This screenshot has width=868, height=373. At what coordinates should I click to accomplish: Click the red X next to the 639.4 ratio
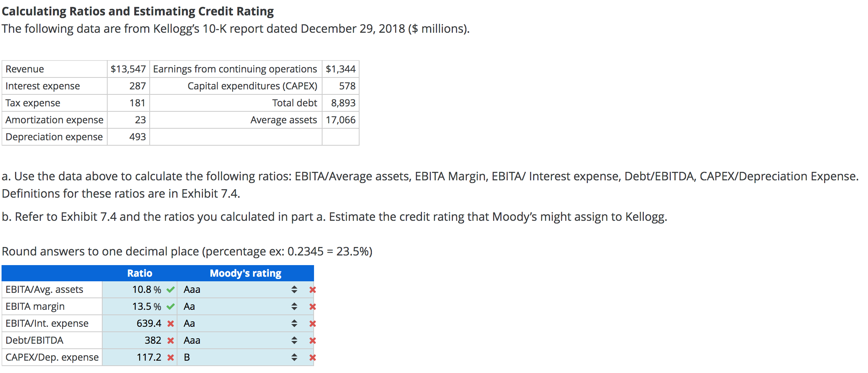[x=170, y=323]
